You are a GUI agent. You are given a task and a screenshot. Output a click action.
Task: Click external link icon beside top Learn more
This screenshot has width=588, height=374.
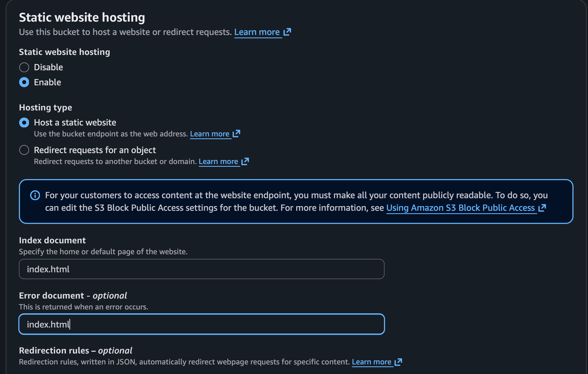point(287,32)
